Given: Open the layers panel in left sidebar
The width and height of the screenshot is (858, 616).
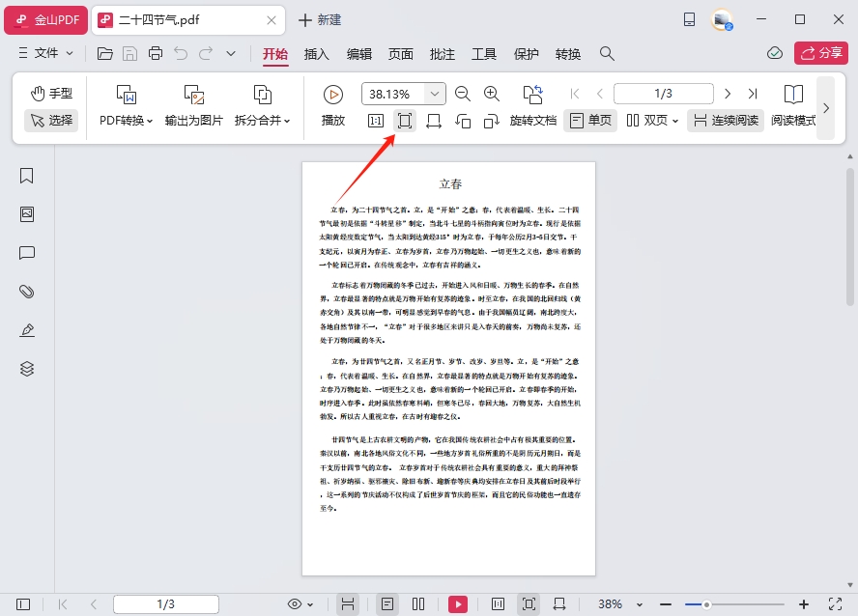Looking at the screenshot, I should pyautogui.click(x=27, y=369).
